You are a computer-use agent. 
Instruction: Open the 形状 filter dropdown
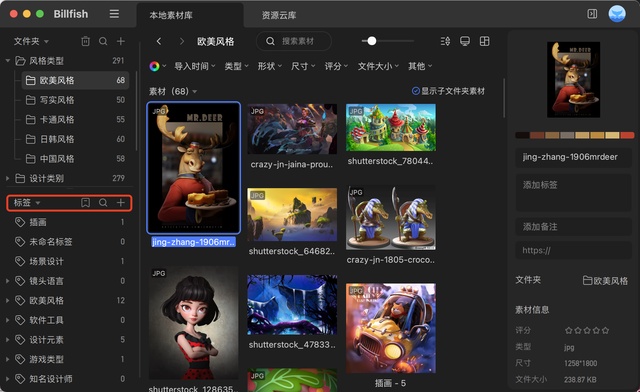[x=270, y=66]
